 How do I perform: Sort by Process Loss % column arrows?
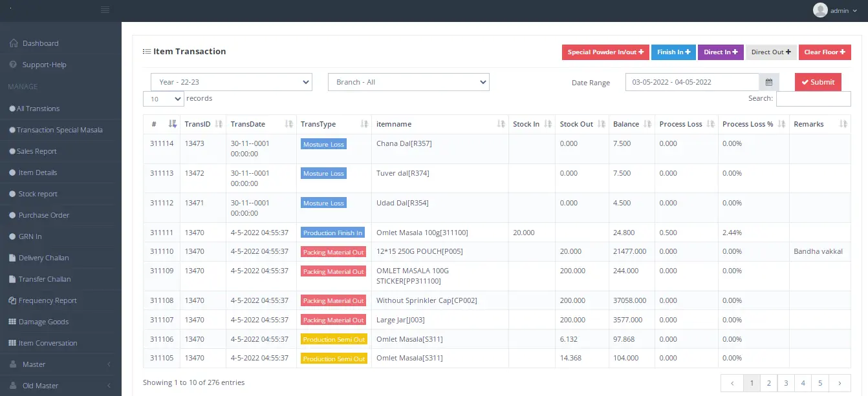pos(781,124)
